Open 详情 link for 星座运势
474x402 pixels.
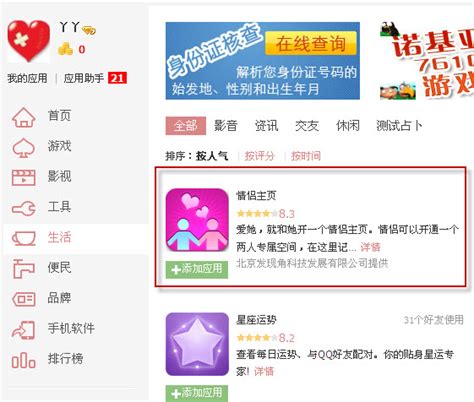pyautogui.click(x=264, y=371)
